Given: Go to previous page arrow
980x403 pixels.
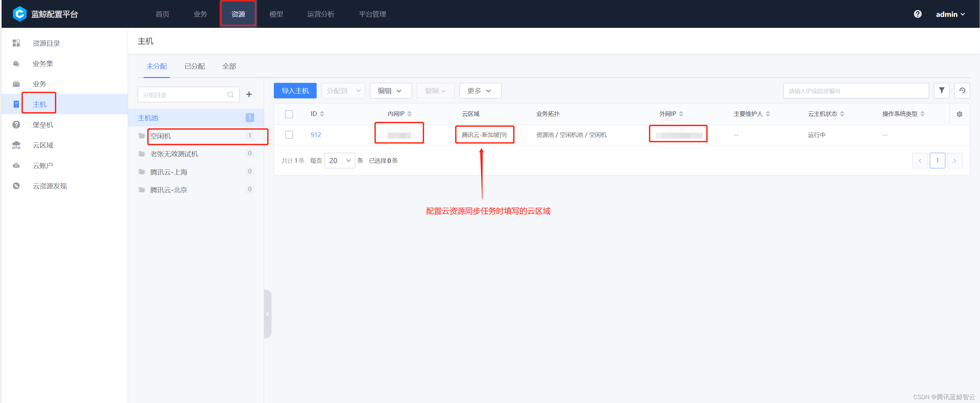Looking at the screenshot, I should (919, 160).
